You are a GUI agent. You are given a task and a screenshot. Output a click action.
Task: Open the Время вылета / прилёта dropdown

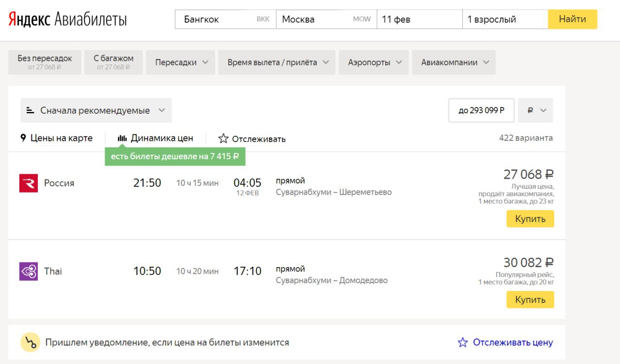tap(277, 62)
